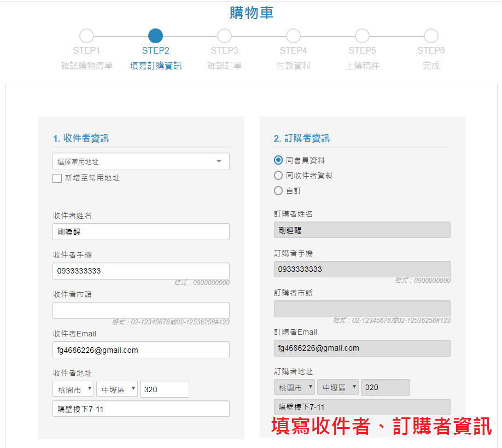The image size is (502, 448).
Task: Click the STEP1 確認購物清單 step circle
Action: 86,36
